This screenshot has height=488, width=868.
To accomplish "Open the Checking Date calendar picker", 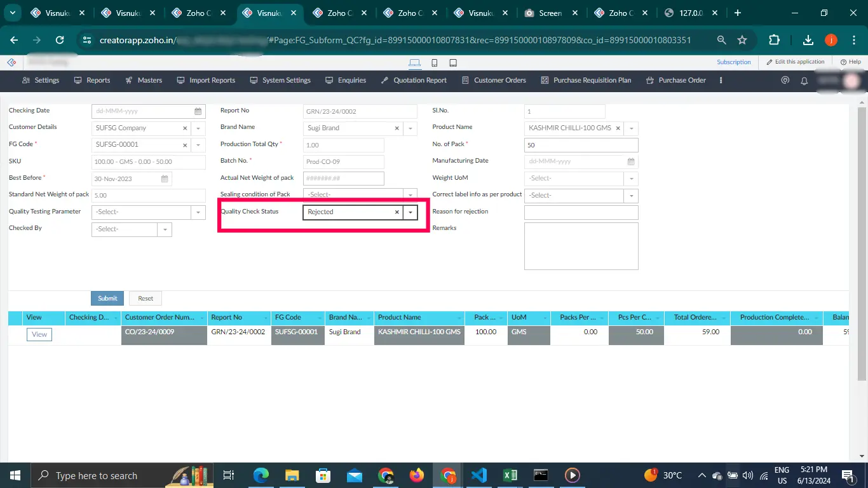I will 198,111.
